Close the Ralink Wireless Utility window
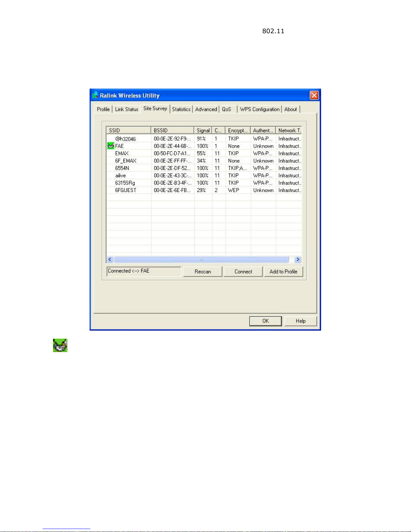This screenshot has width=411, height=532. [x=314, y=95]
